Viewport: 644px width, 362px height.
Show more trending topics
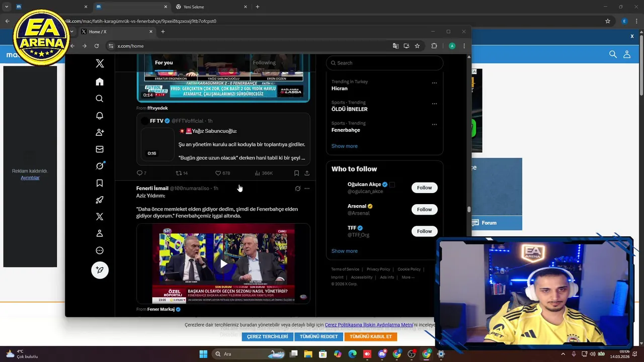click(x=345, y=146)
